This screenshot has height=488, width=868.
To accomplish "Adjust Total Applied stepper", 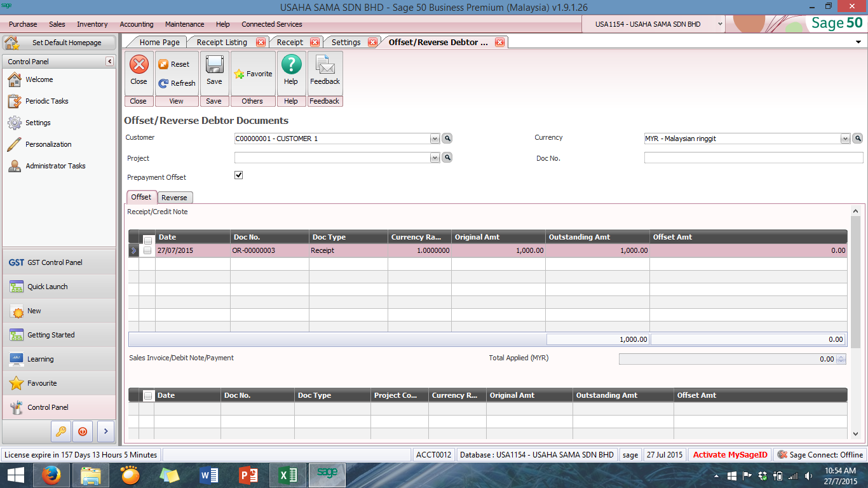I will point(841,359).
